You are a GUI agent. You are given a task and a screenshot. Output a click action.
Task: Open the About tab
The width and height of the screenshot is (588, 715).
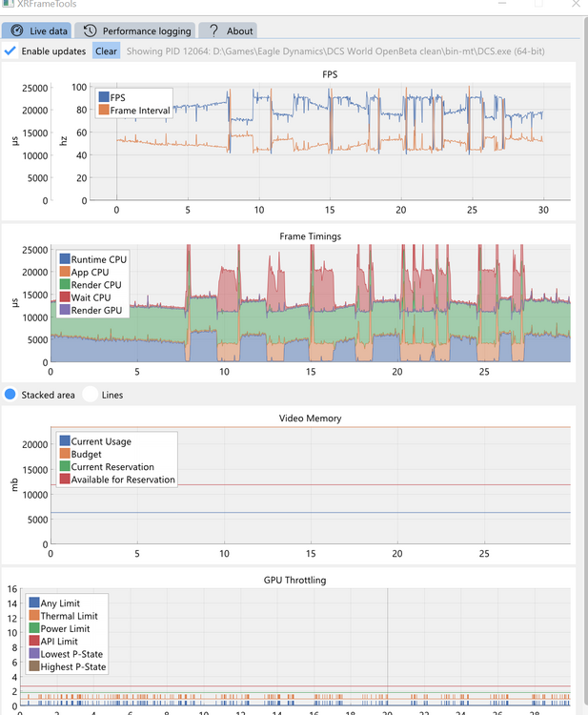click(228, 31)
